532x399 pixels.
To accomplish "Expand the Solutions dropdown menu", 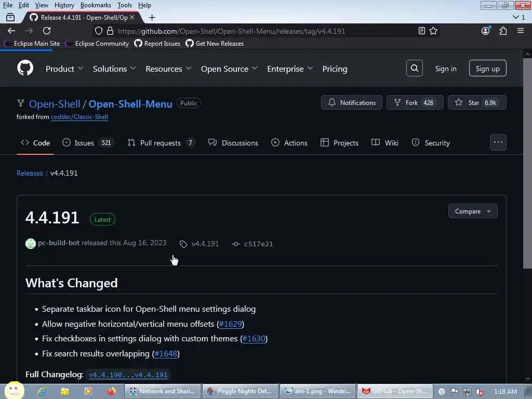I will coord(114,69).
